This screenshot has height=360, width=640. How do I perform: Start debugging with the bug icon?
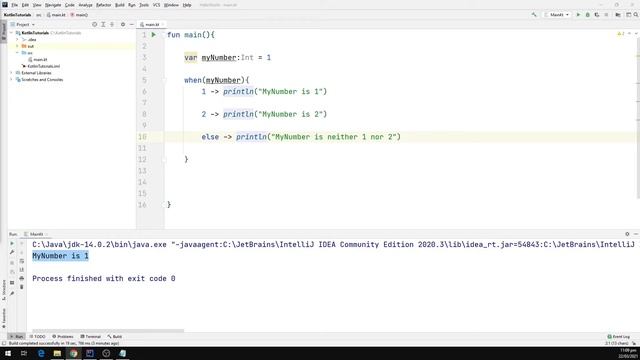click(x=587, y=15)
